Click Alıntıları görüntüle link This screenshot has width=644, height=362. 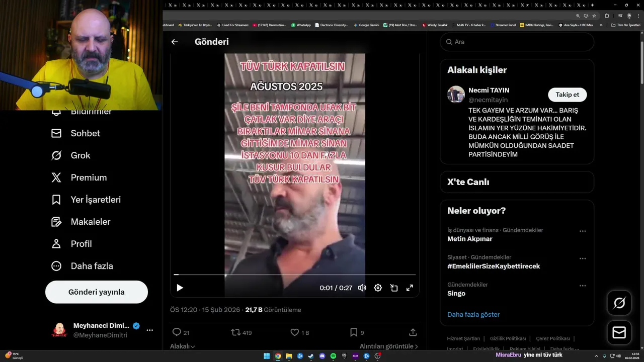pos(388,346)
